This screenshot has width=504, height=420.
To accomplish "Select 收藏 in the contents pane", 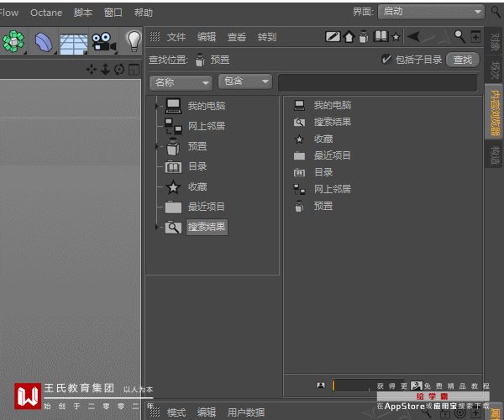I will click(x=323, y=139).
